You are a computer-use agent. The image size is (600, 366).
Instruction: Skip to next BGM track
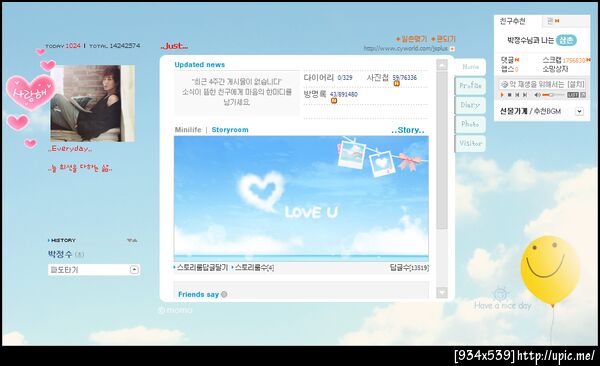pos(525,95)
